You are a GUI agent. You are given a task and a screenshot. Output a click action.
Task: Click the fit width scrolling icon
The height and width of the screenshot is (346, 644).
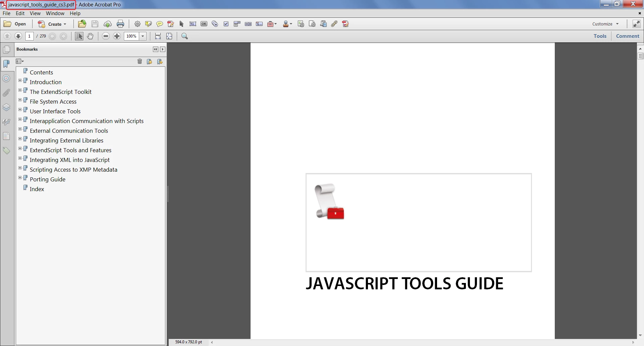pos(158,36)
